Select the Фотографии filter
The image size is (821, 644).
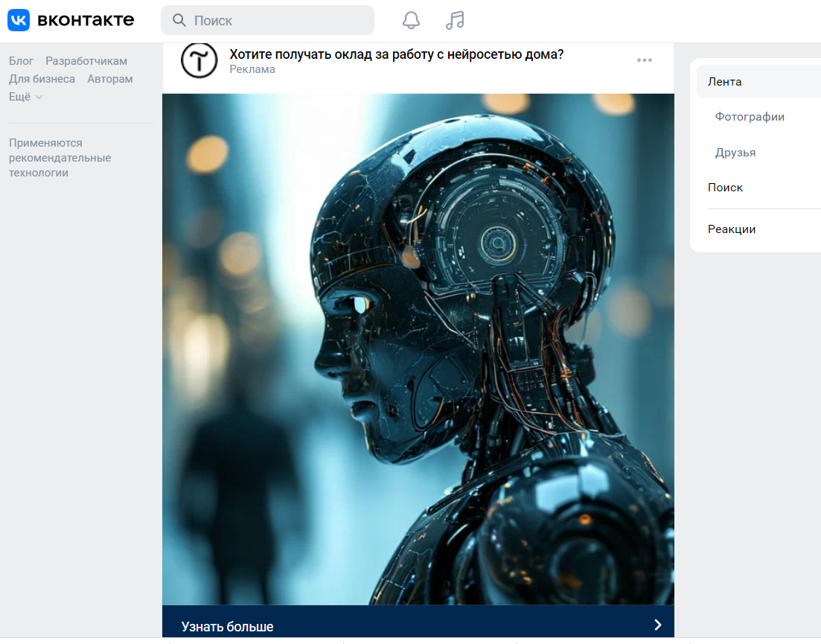[x=750, y=117]
